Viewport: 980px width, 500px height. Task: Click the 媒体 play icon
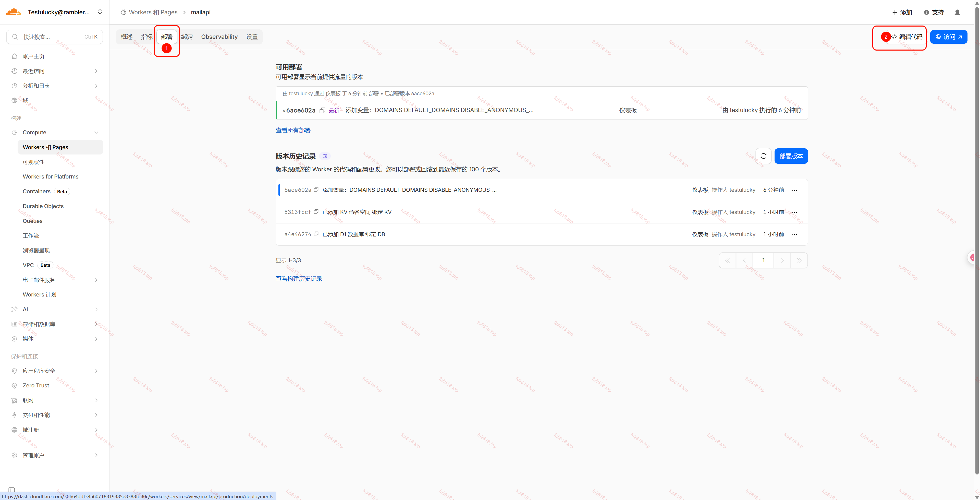point(15,339)
